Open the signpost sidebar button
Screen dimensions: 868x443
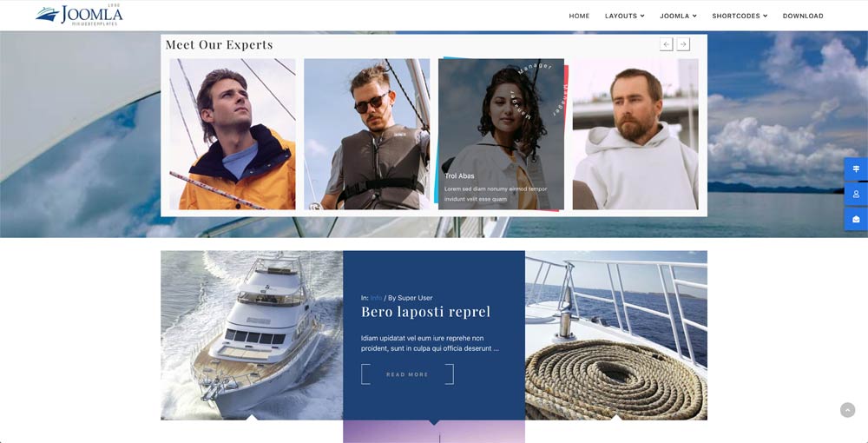pos(856,169)
